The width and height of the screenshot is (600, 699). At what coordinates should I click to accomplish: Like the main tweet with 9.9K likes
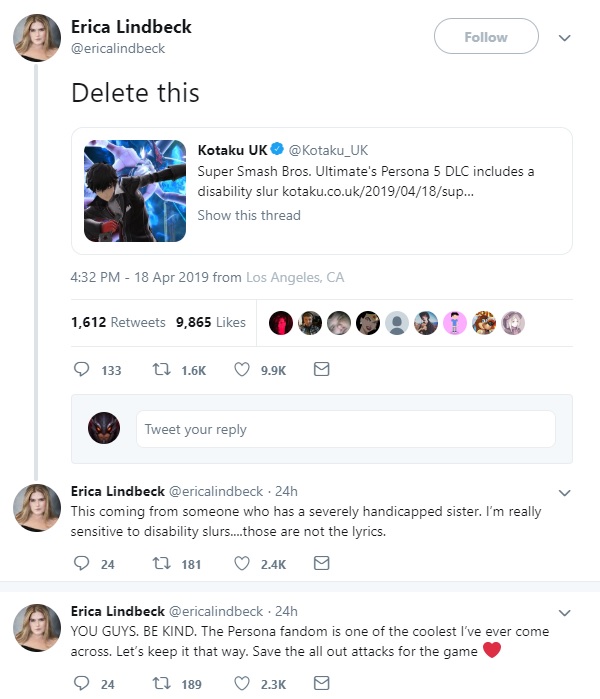click(242, 370)
